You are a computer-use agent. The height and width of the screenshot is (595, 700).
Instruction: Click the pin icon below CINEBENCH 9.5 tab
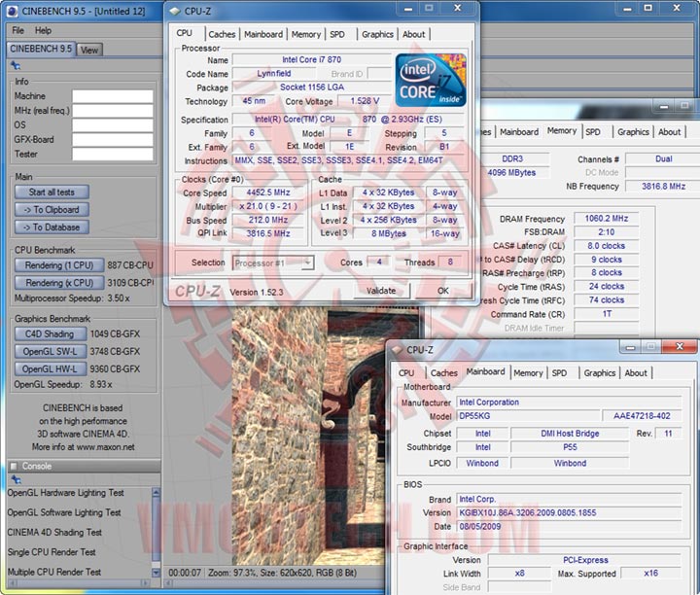tap(16, 65)
